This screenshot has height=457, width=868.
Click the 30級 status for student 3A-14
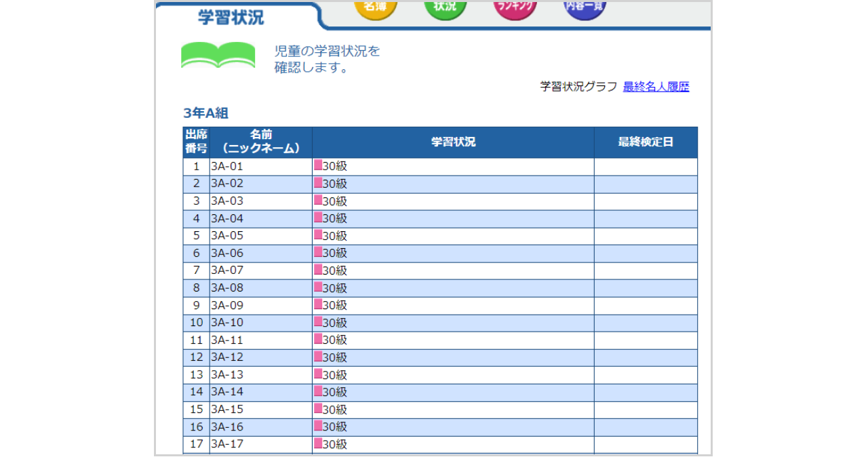click(334, 392)
